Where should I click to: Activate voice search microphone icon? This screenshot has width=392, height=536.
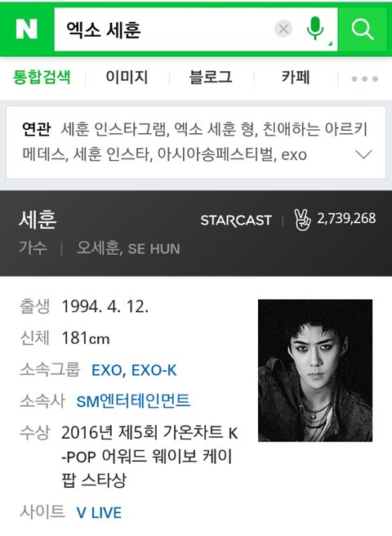click(314, 28)
